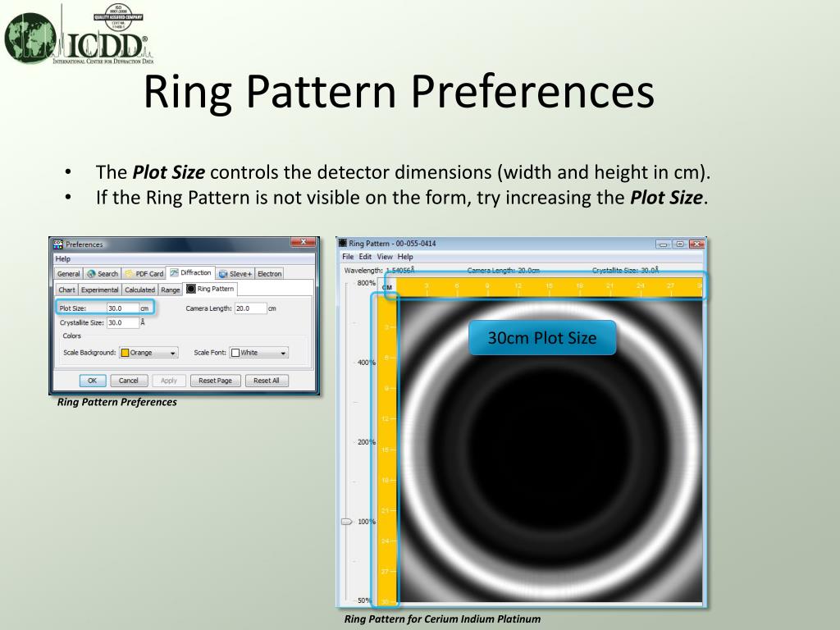Click the slide title "Ring Pattern Preferences"
The height and width of the screenshot is (630, 840).
(x=399, y=92)
